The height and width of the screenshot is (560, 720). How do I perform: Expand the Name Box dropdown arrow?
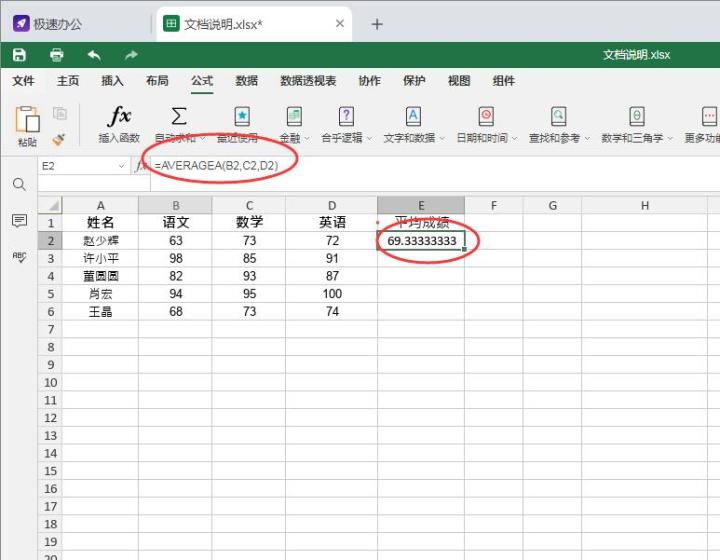122,166
